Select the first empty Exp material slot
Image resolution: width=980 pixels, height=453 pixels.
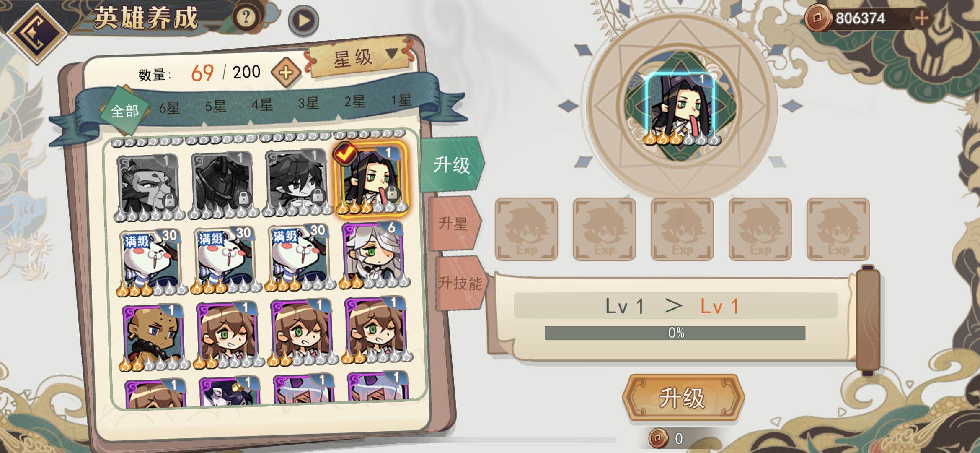click(526, 229)
